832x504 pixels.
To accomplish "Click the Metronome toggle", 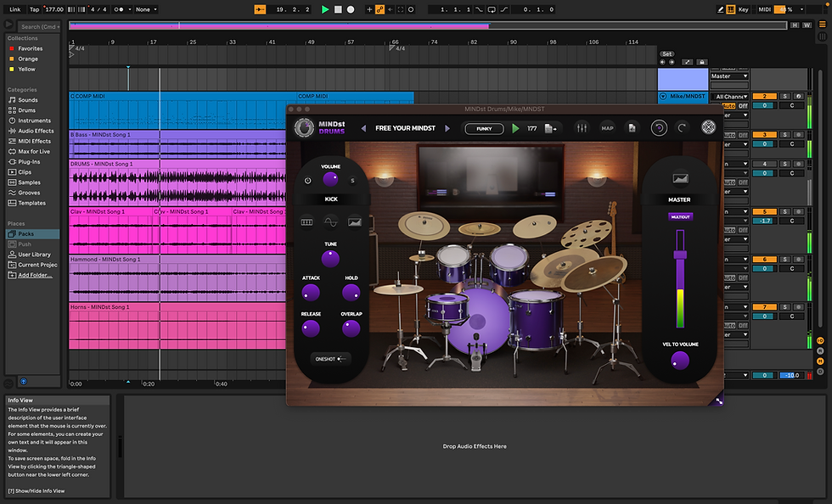I will tap(120, 9).
